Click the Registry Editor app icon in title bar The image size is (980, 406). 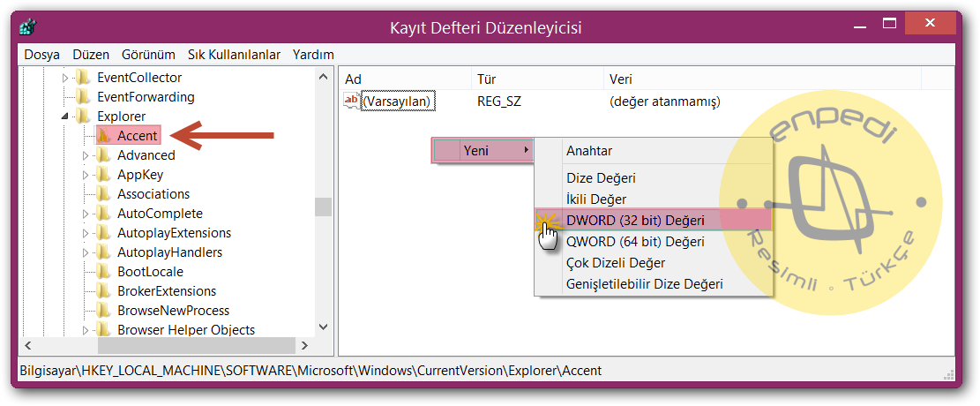click(x=28, y=27)
